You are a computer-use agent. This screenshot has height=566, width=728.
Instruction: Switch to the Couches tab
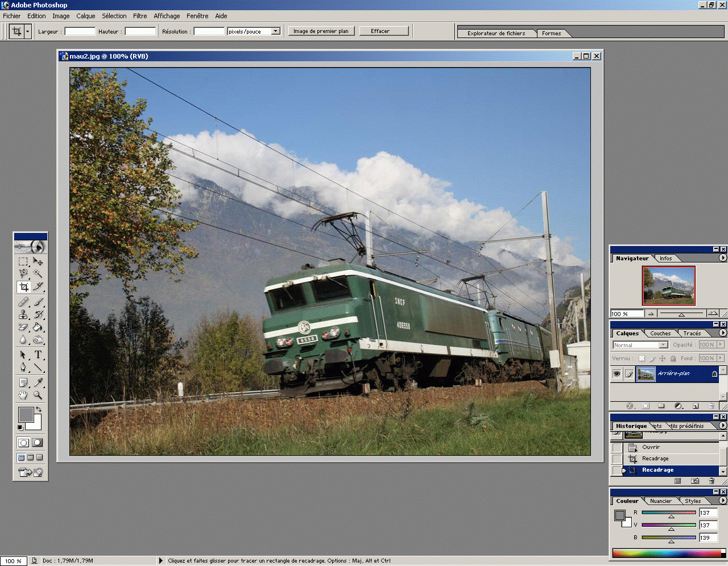pyautogui.click(x=660, y=334)
